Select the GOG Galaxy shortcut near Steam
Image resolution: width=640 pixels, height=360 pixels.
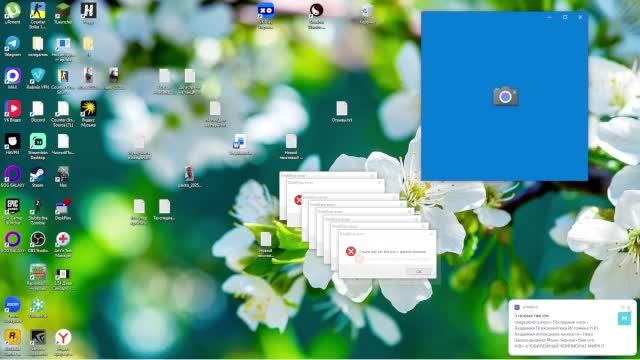[x=12, y=174]
